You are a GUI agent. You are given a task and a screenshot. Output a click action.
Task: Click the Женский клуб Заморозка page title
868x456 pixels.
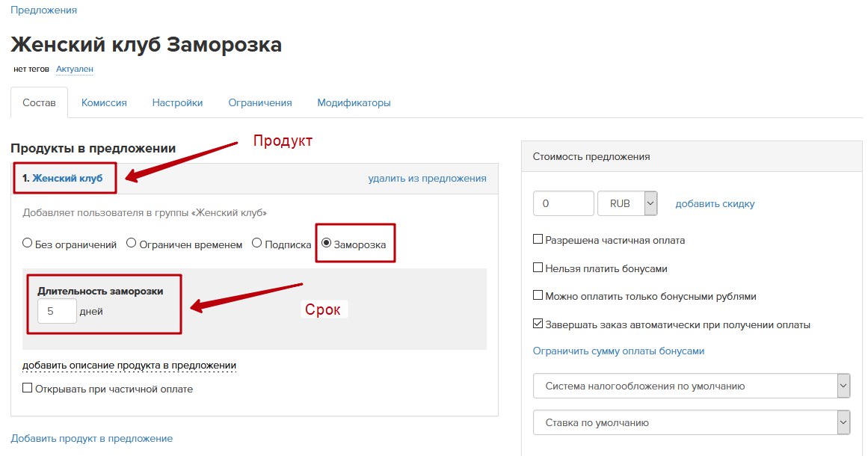146,44
